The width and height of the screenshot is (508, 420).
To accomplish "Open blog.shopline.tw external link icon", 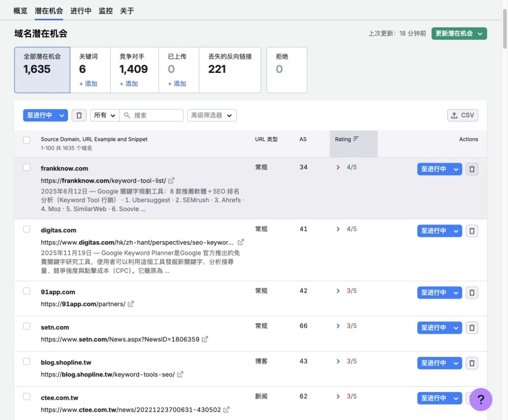I will [180, 374].
